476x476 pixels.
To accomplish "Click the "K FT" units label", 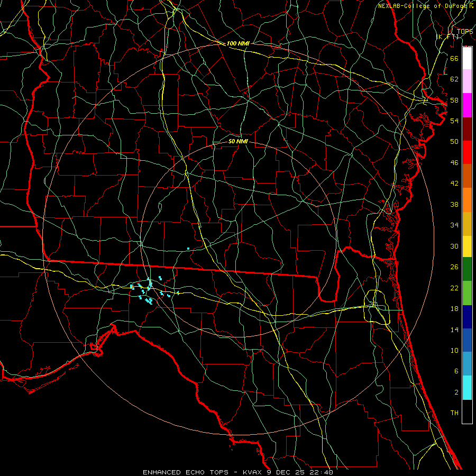I will [448, 36].
